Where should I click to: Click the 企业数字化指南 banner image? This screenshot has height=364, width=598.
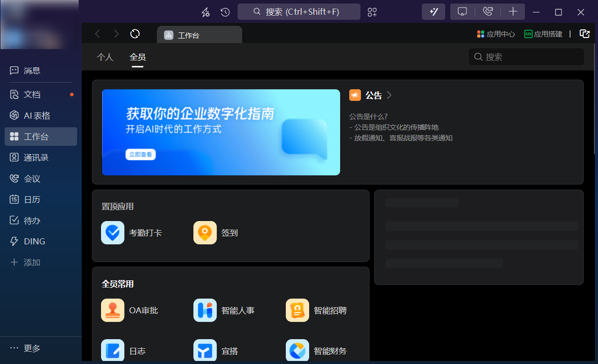pos(221,132)
